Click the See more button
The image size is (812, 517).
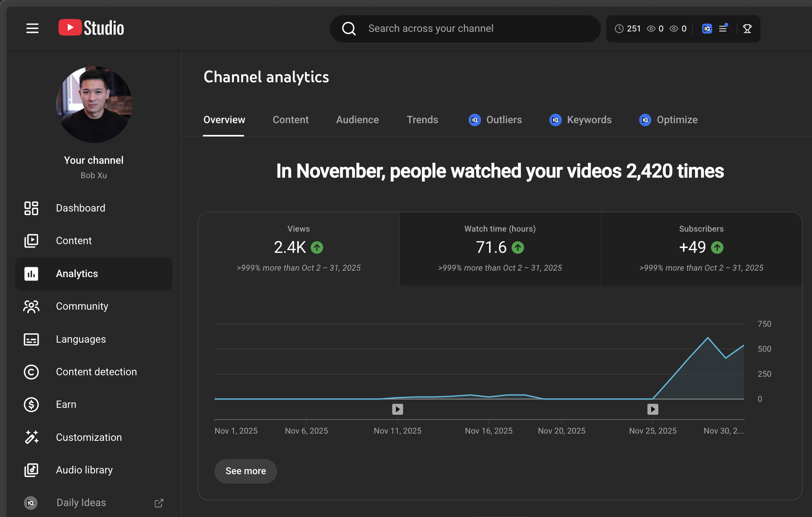click(246, 471)
